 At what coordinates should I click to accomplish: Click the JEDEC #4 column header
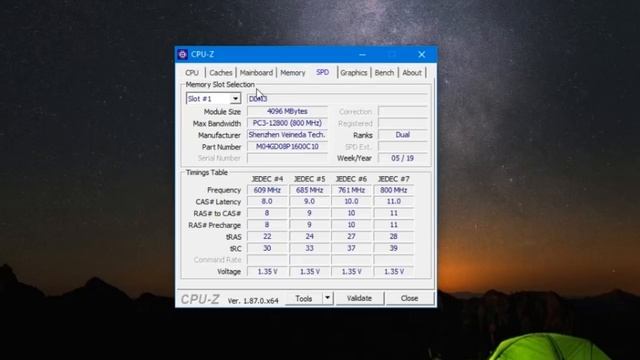[267, 179]
